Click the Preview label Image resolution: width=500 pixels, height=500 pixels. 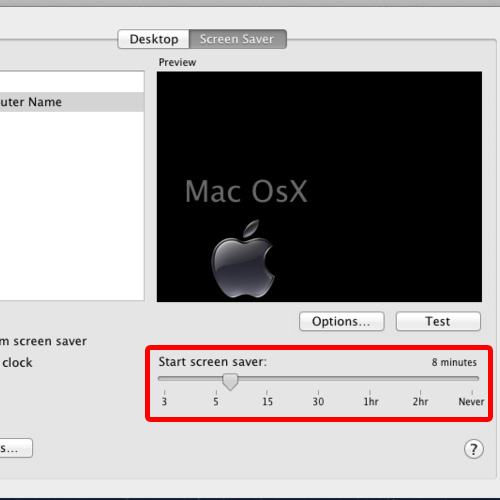177,62
